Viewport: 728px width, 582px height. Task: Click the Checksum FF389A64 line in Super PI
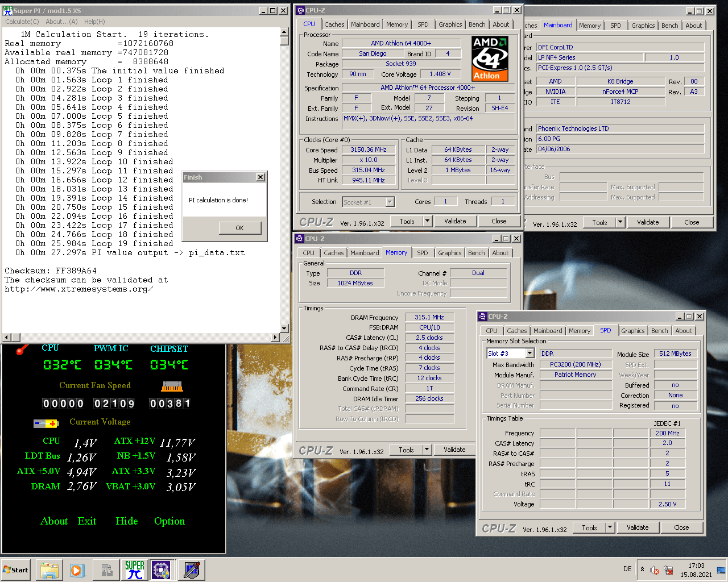[51, 271]
